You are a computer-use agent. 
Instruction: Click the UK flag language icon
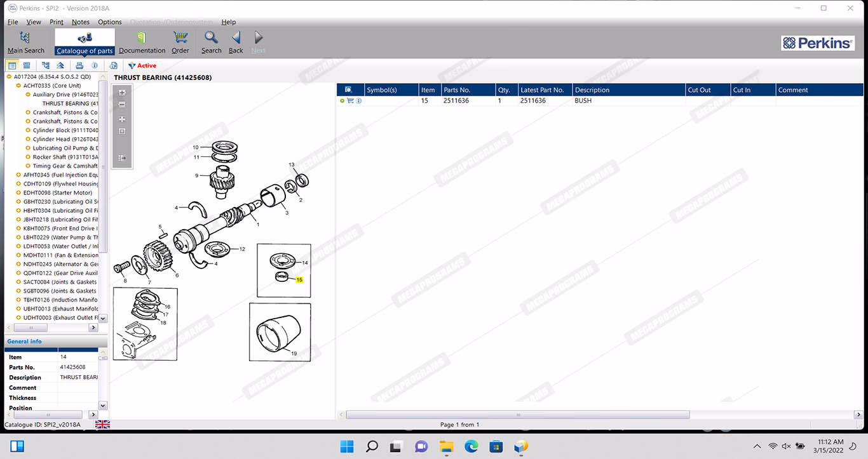(102, 424)
